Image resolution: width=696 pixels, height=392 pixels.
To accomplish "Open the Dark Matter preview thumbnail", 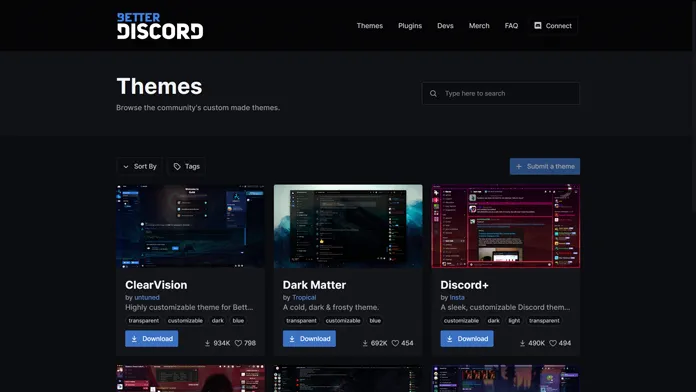I will point(348,226).
